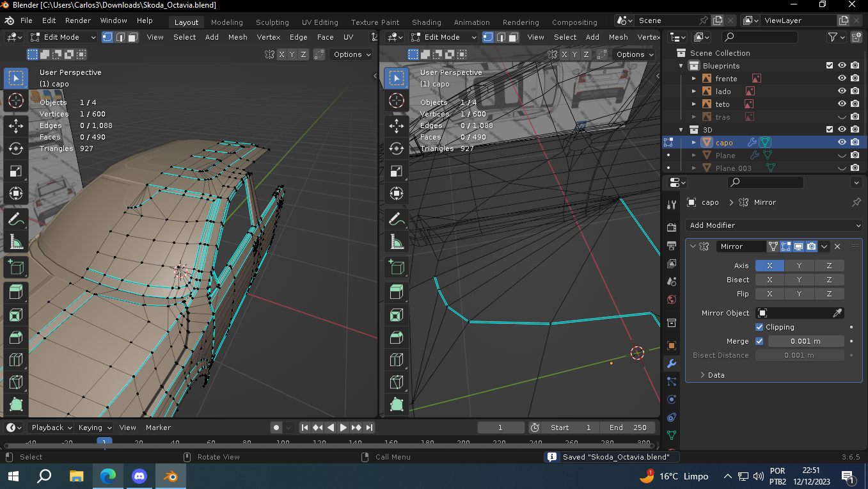Select the Loop Cut tool in left viewport
868x489 pixels.
16,360
